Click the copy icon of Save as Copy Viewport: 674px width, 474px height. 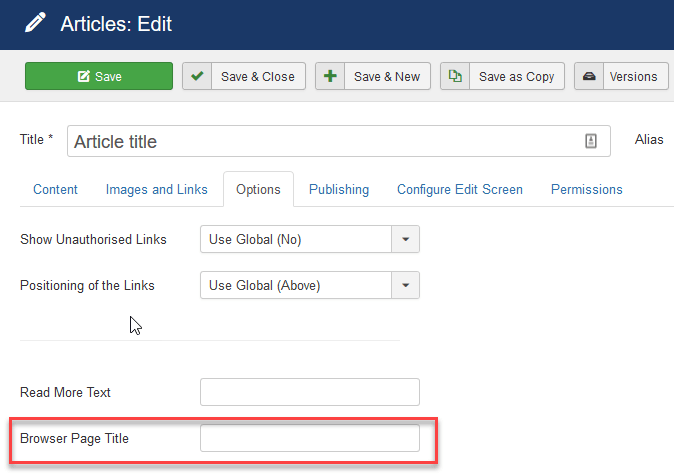455,76
